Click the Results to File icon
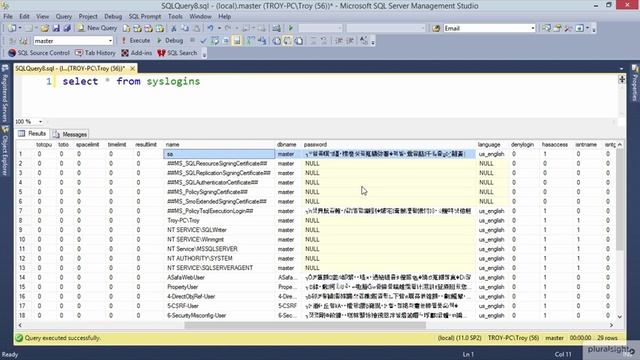Image resolution: width=640 pixels, height=360 pixels. click(299, 40)
